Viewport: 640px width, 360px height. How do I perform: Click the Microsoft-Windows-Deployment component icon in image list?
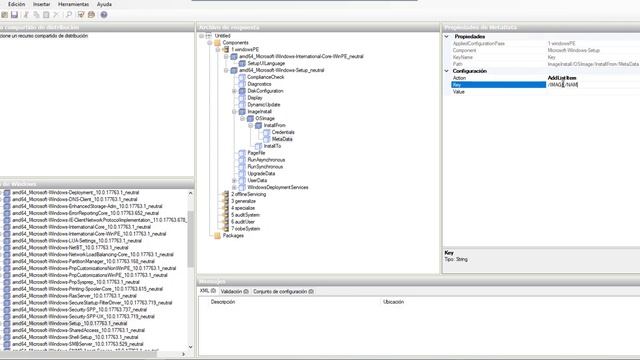click(x=7, y=192)
